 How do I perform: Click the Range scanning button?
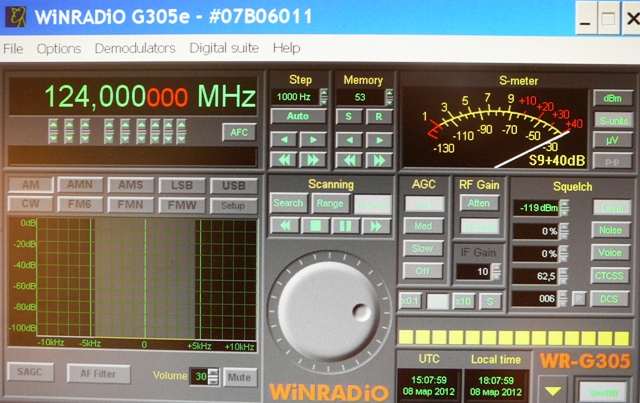(330, 204)
